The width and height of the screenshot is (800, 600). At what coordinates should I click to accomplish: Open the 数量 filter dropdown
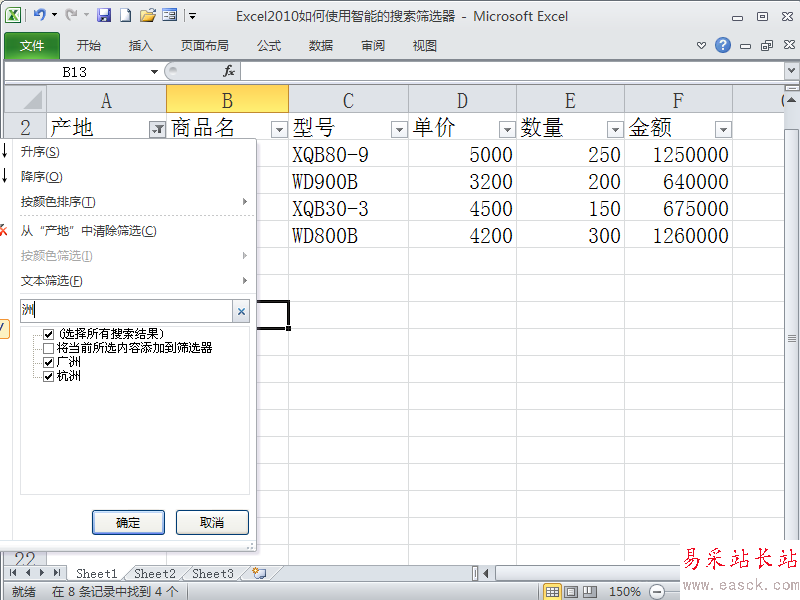615,130
